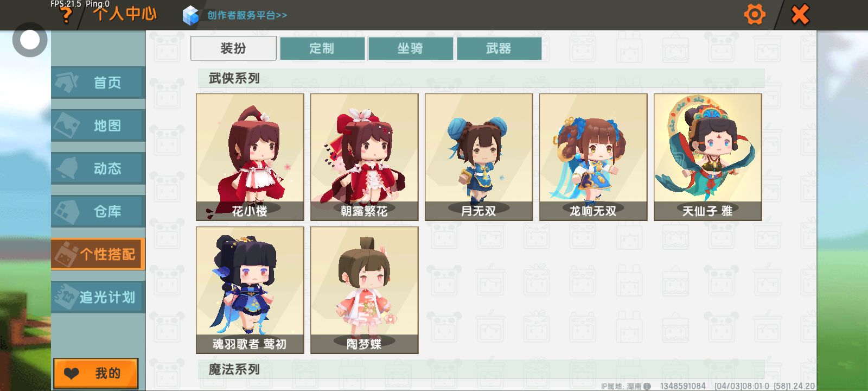Screen dimensions: 868x391
Task: Open 地图 maps from the sidebar
Action: [98, 125]
